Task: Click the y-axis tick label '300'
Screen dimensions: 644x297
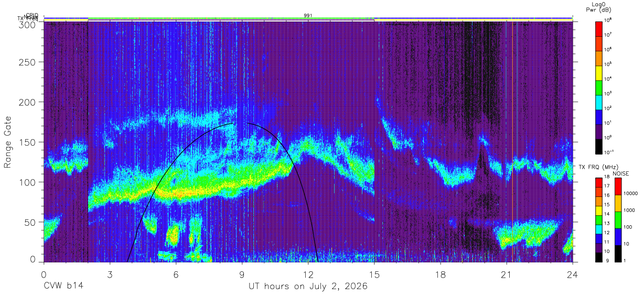Action: coord(28,24)
